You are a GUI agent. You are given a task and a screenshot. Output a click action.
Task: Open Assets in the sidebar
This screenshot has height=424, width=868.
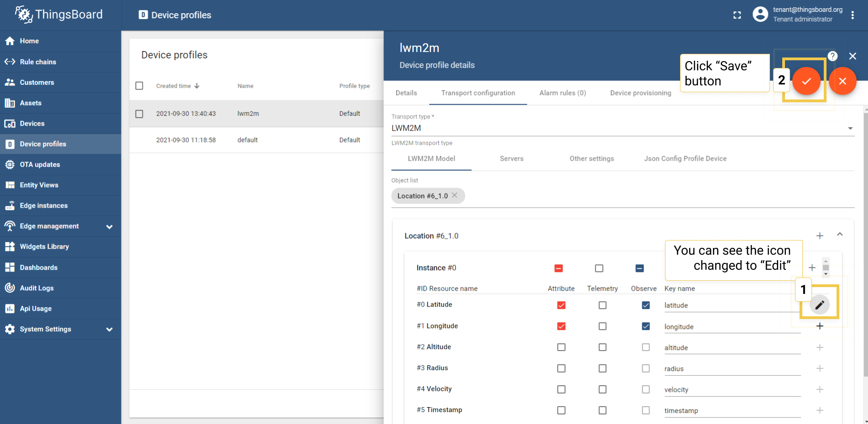60,103
